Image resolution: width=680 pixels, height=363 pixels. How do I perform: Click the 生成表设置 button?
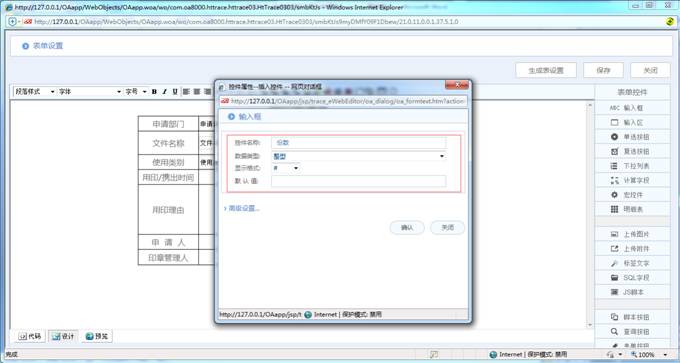[x=546, y=70]
